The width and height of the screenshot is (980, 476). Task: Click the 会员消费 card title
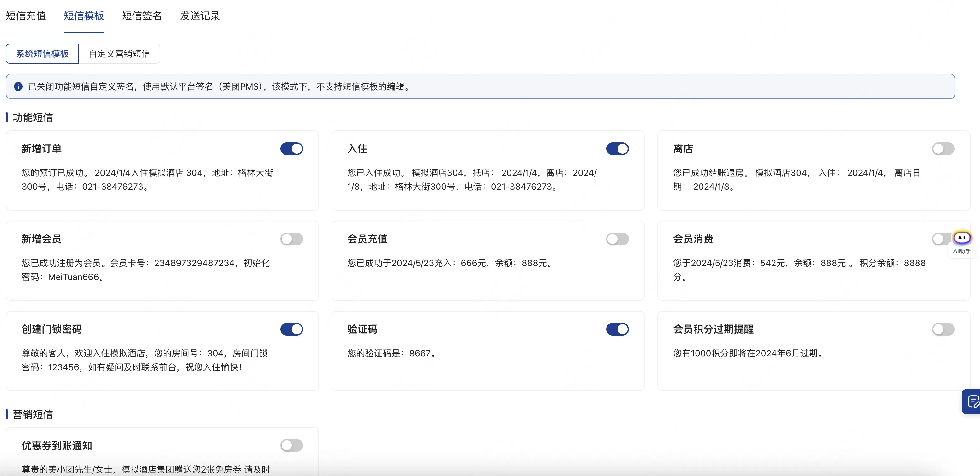coord(693,239)
